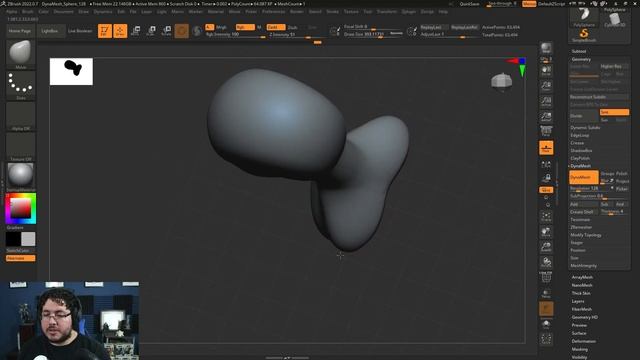
Task: Toggle the Line Fill PolyFrame icon
Action: point(546,277)
